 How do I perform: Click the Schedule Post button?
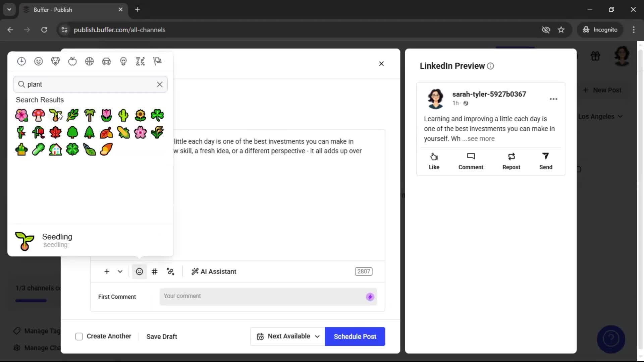[355, 336]
